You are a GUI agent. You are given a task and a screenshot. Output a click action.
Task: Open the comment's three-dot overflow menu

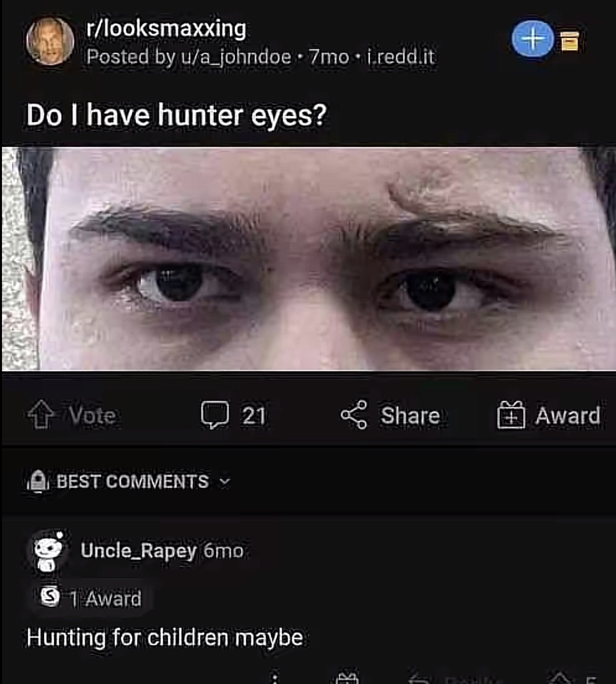point(276,678)
